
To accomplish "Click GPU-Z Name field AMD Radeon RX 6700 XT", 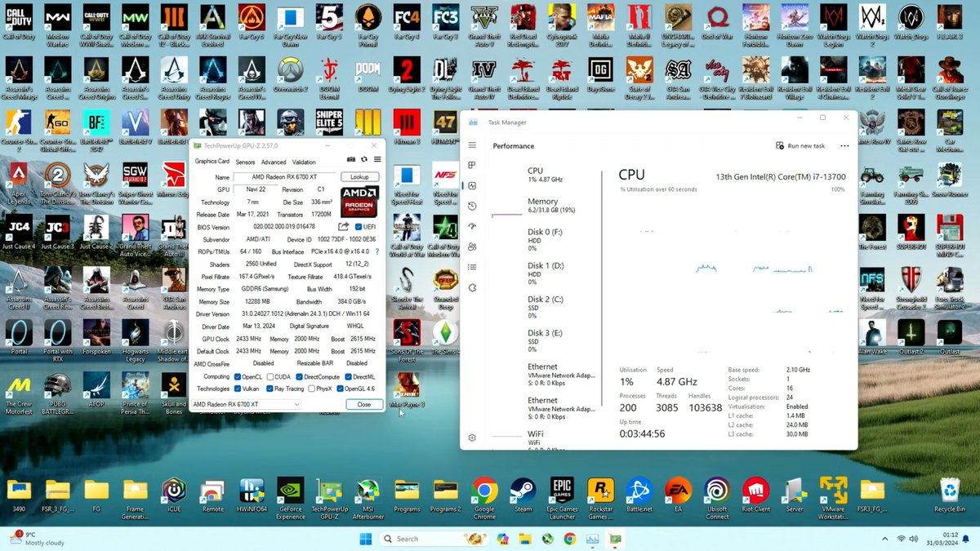I will tap(284, 177).
